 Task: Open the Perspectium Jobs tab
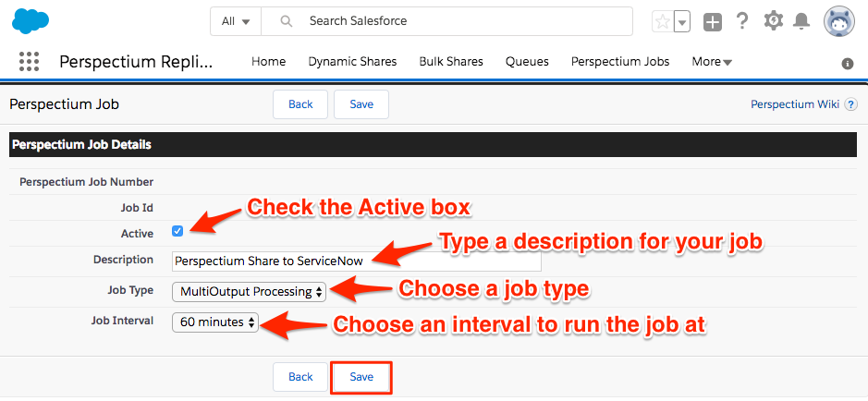click(x=620, y=61)
